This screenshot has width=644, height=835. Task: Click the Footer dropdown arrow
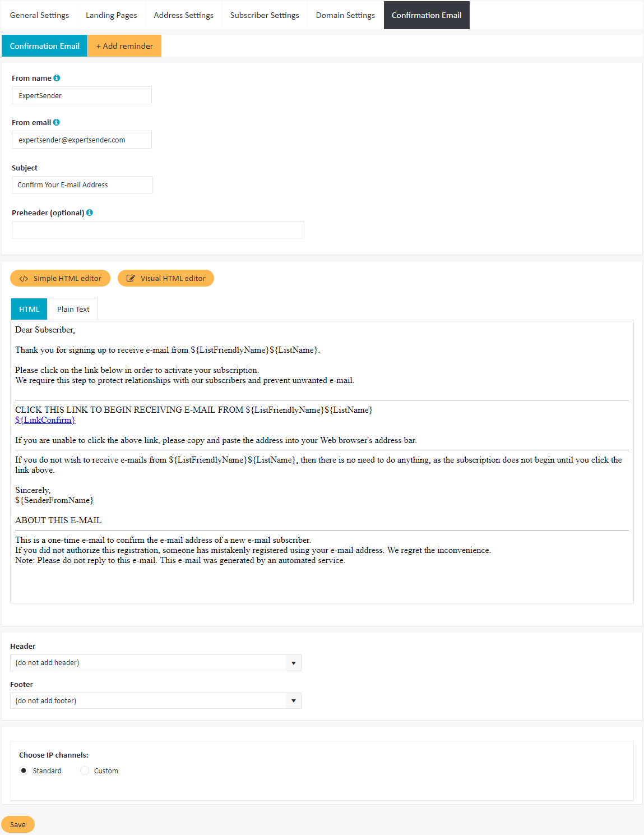294,701
